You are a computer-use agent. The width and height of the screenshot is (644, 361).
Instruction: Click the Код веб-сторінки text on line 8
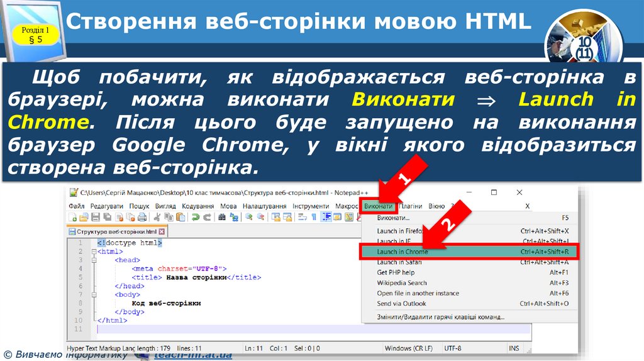click(x=166, y=303)
